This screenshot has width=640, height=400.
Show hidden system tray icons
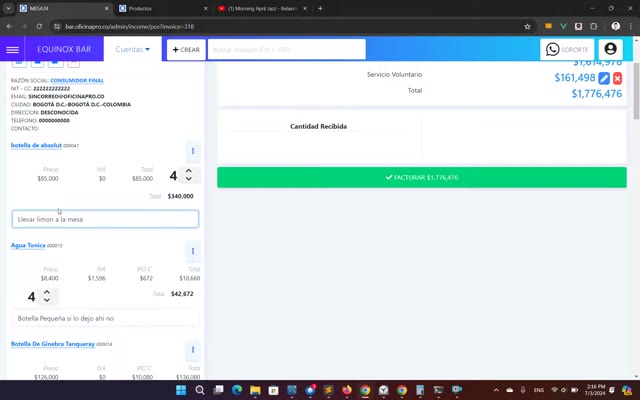click(x=496, y=390)
